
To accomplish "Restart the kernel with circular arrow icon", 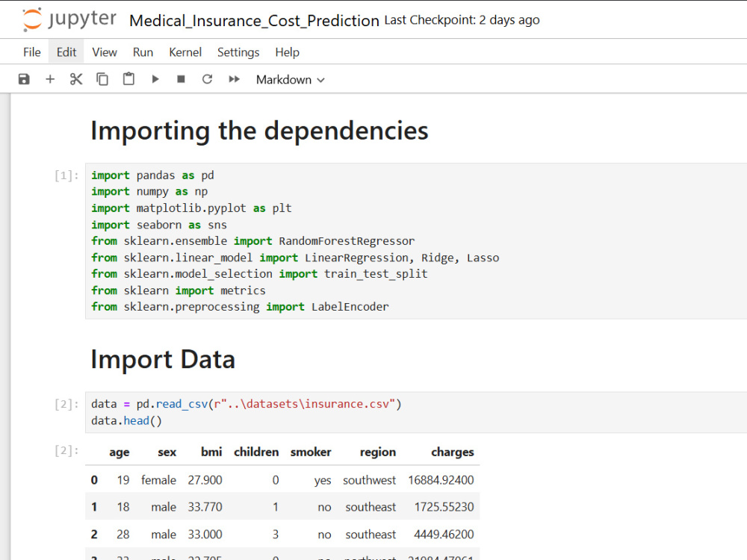I will click(x=207, y=79).
